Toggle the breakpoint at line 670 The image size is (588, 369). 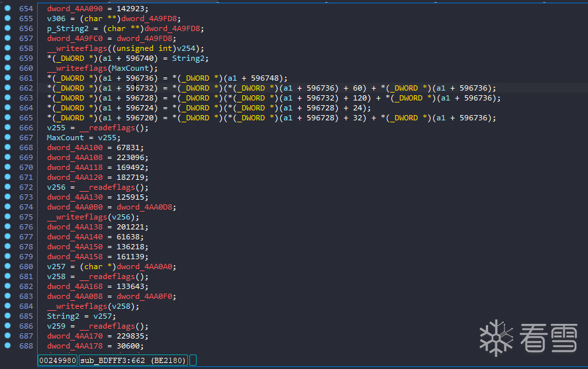coord(8,167)
